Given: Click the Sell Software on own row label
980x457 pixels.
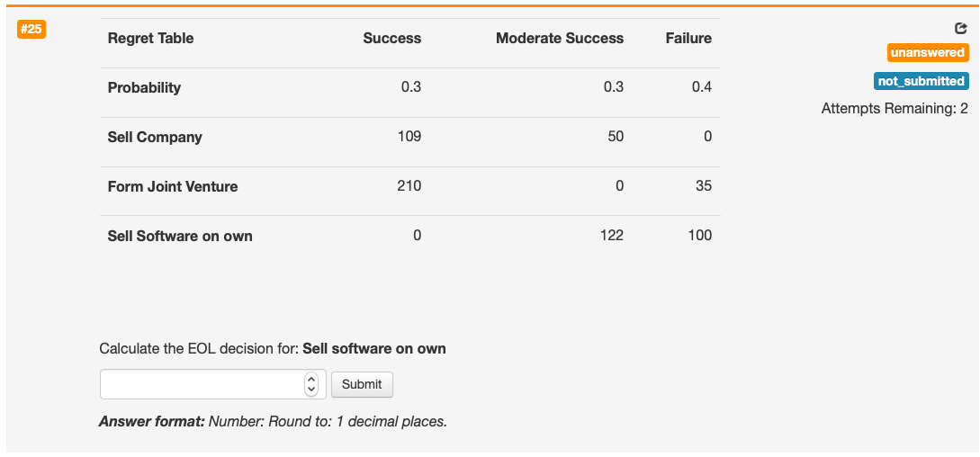Looking at the screenshot, I should pyautogui.click(x=180, y=236).
